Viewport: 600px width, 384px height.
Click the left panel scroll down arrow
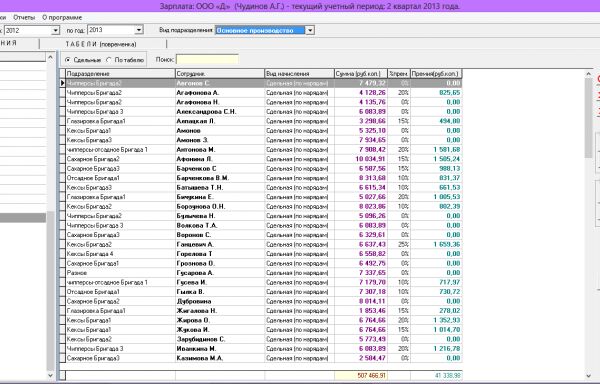(x=50, y=376)
